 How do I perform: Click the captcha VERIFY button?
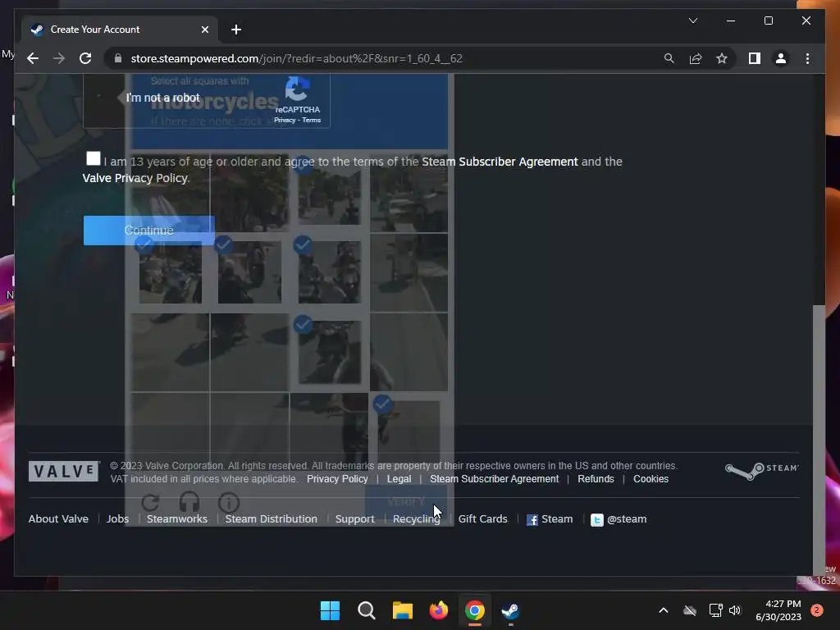pyautogui.click(x=406, y=501)
